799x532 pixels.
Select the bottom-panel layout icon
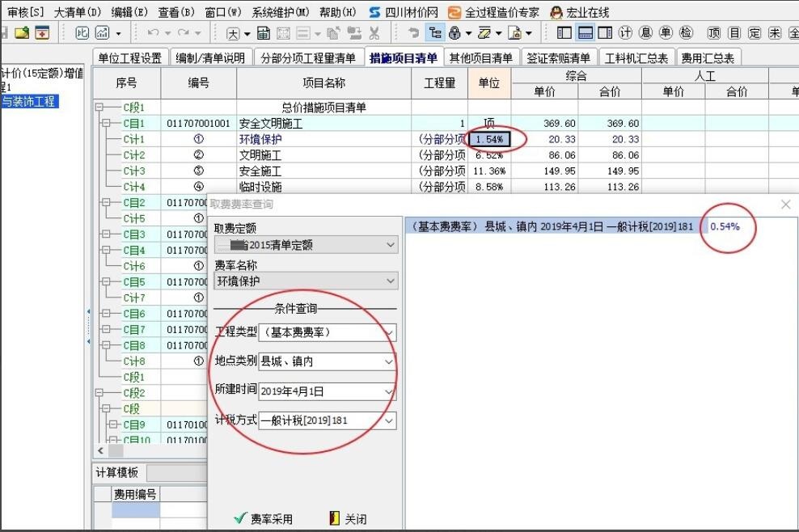tap(585, 33)
